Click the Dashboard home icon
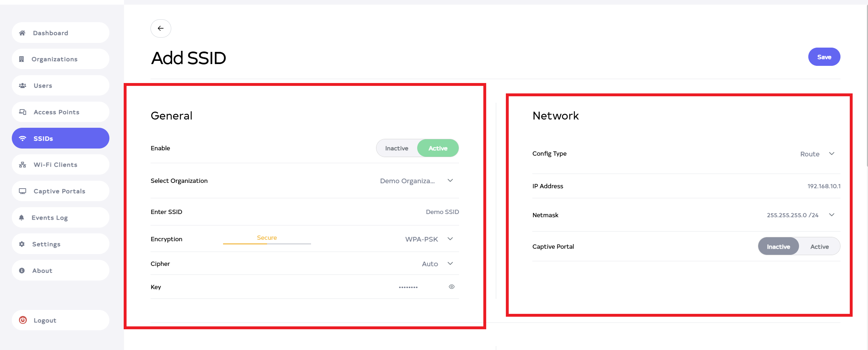Screen dimensions: 868x350 point(22,33)
